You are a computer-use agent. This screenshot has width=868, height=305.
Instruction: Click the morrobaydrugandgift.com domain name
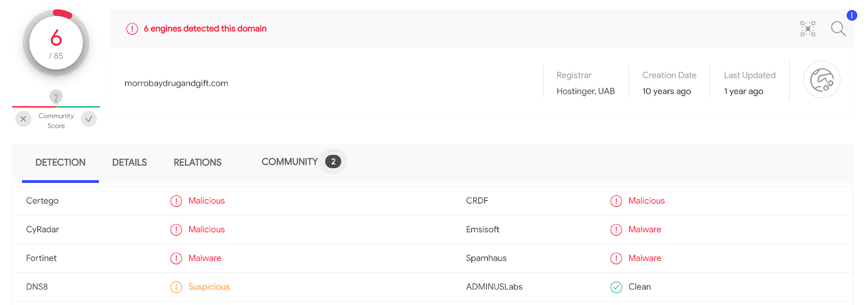coord(176,83)
